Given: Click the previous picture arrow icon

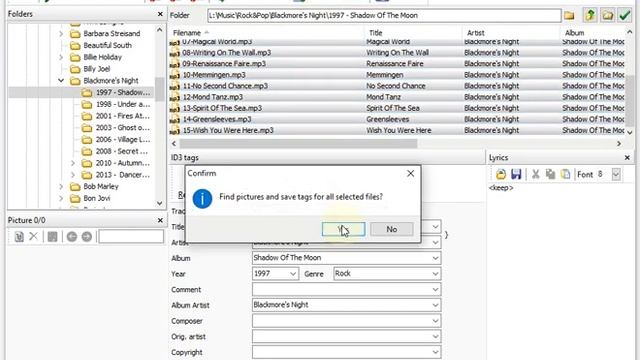Looking at the screenshot, I should (x=72, y=236).
